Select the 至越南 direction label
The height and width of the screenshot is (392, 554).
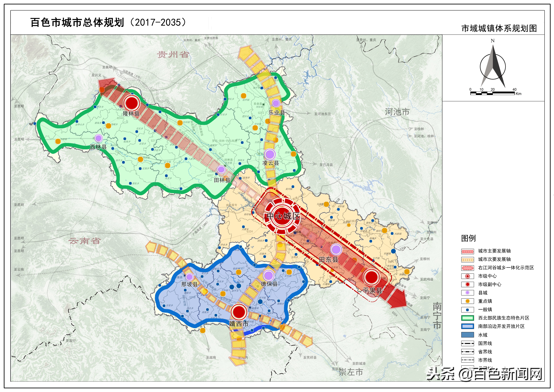tap(211, 357)
